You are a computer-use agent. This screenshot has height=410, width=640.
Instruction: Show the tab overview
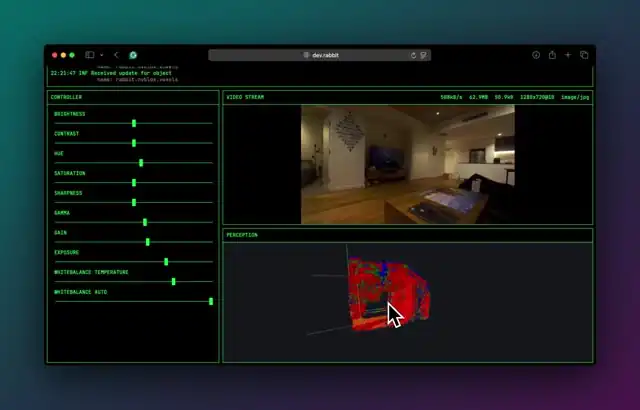coord(584,55)
